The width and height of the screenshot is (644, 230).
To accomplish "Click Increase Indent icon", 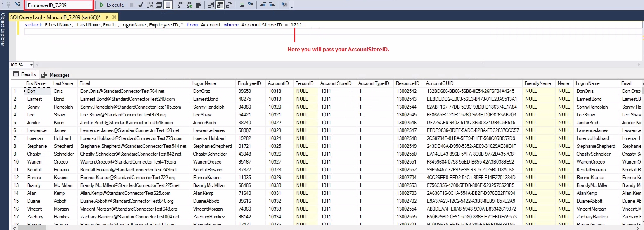I will [x=272, y=5].
